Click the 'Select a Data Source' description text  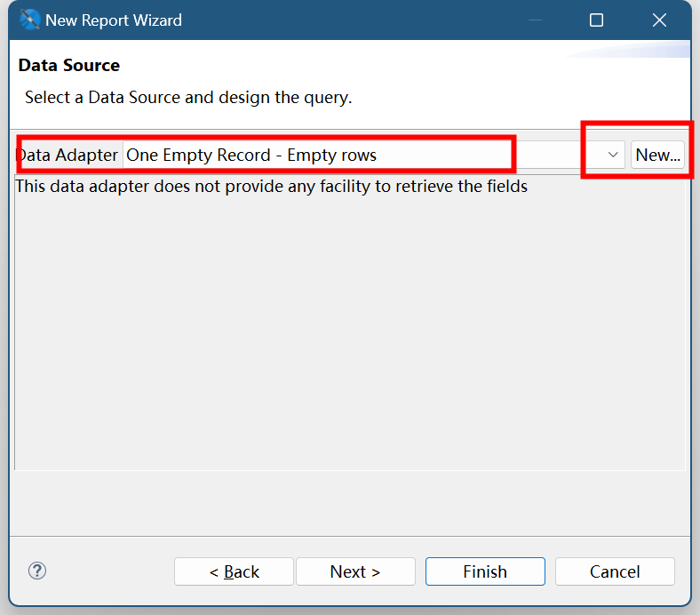pos(188,97)
